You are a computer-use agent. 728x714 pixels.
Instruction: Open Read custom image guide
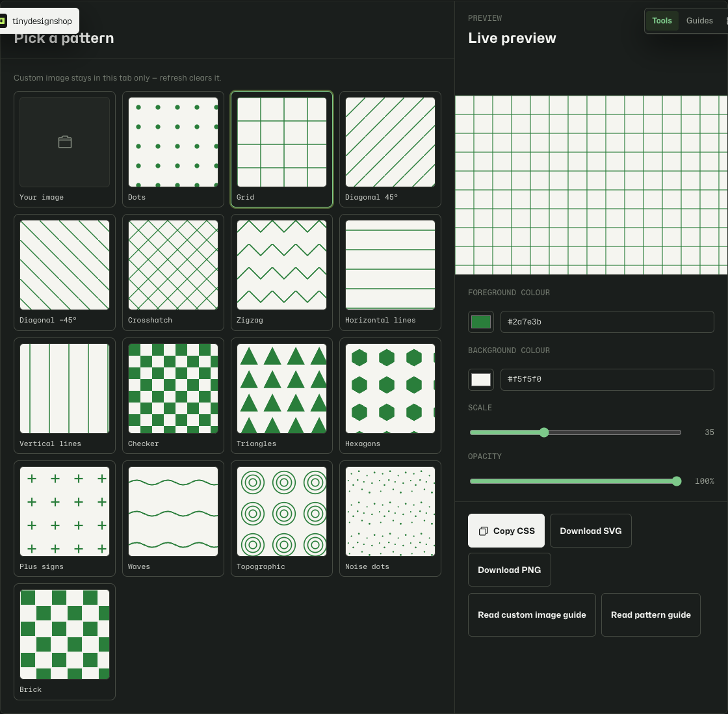532,615
